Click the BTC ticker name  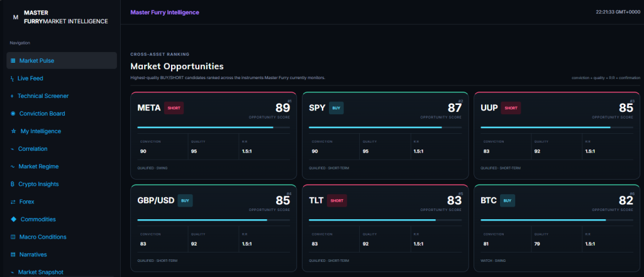[x=488, y=200]
